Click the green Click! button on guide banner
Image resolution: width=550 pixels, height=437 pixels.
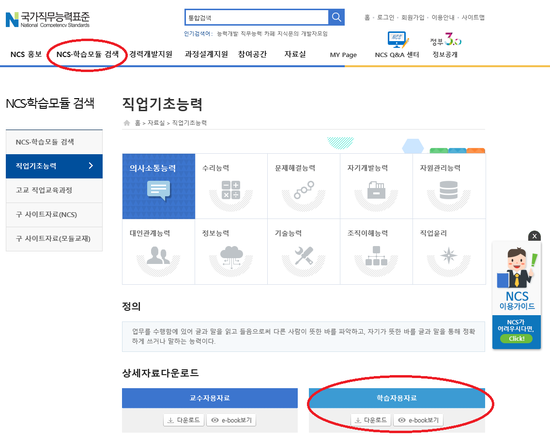[516, 338]
